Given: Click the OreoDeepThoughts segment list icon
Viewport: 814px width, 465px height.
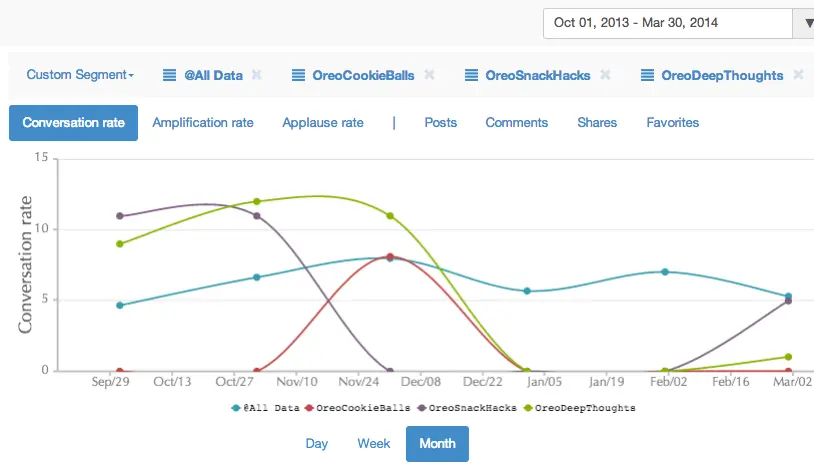Looking at the screenshot, I should [x=647, y=75].
